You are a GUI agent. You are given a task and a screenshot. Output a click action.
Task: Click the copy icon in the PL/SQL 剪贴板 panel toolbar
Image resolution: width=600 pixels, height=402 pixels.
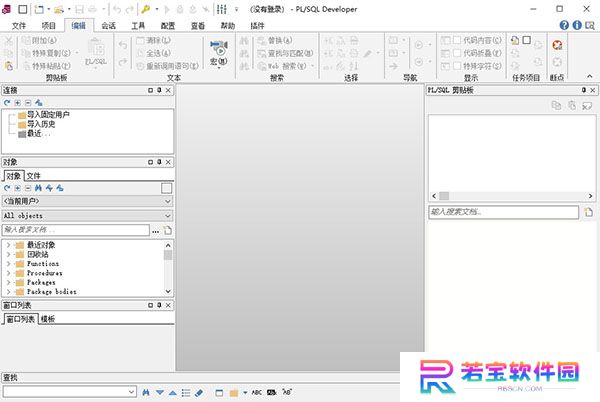556,105
